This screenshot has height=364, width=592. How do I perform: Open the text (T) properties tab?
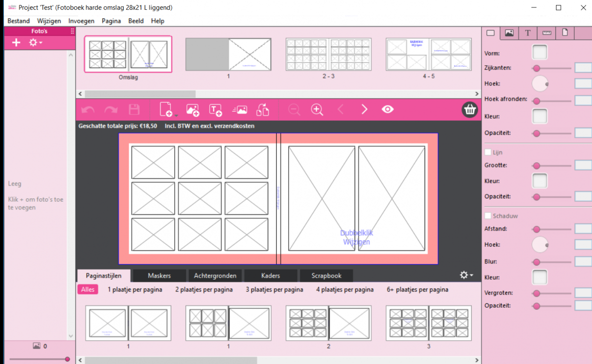[x=527, y=33]
